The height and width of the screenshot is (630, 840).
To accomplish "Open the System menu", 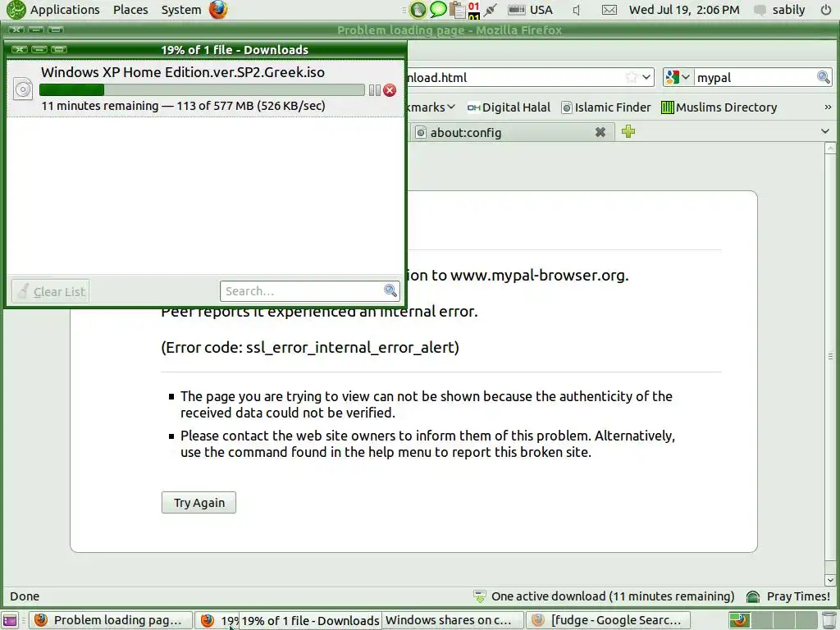I will (181, 10).
